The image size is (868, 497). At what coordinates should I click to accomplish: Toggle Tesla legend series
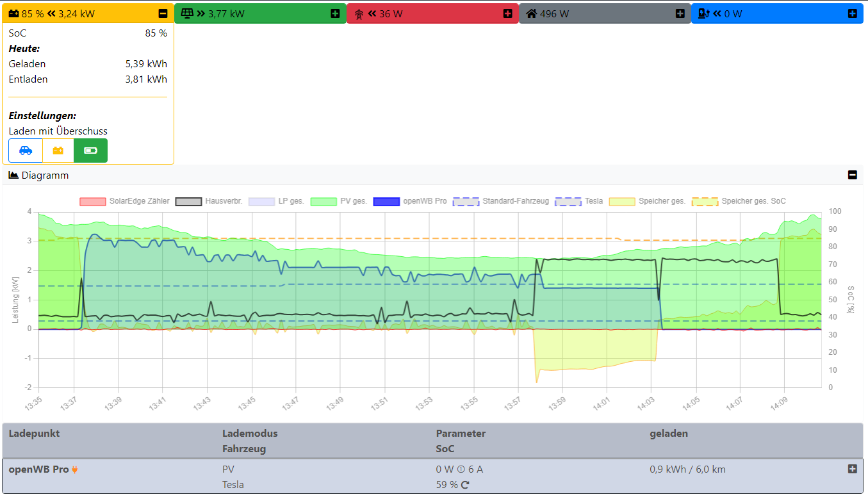coord(579,201)
